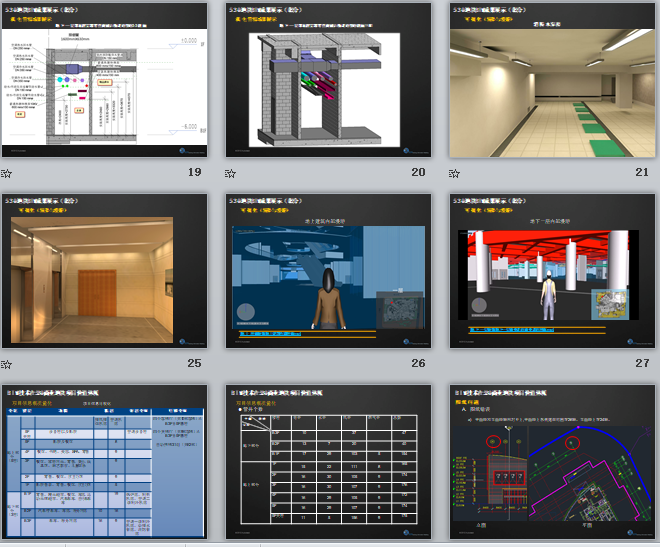660x547 pixels.
Task: Play animation via star icon under slide 20
Action: (x=230, y=173)
